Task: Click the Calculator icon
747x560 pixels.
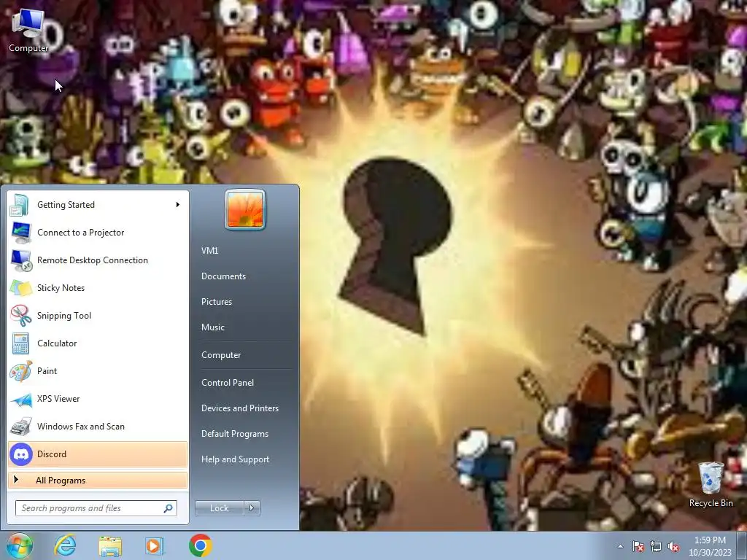Action: (20, 343)
